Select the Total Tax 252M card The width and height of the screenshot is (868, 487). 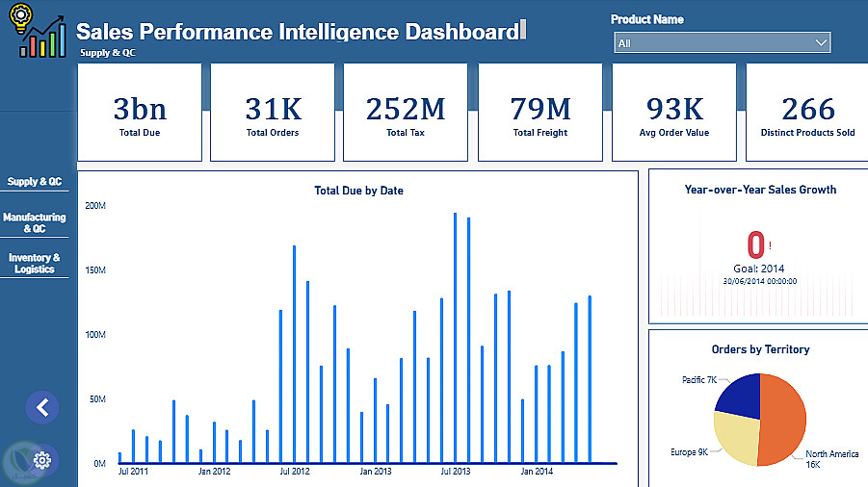point(406,114)
